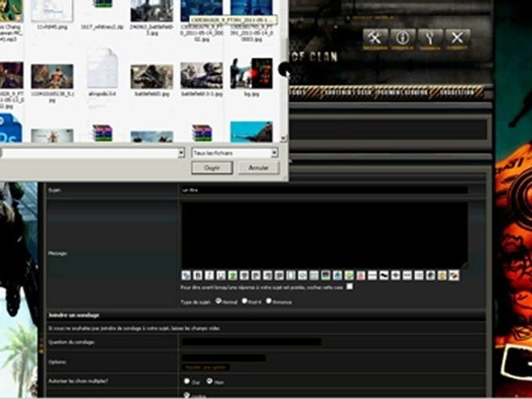This screenshot has height=399, width=532.
Task: Click the pink icon in the editor toolbar
Action: 361,275
